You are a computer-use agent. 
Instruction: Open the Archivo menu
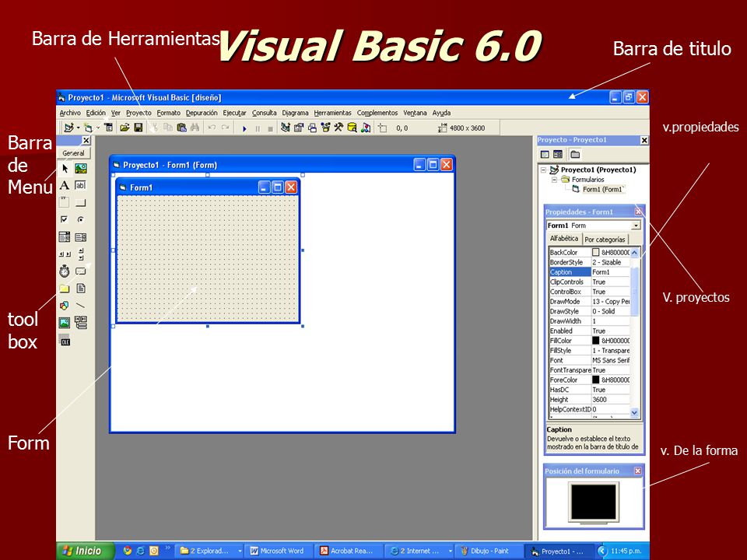click(70, 113)
